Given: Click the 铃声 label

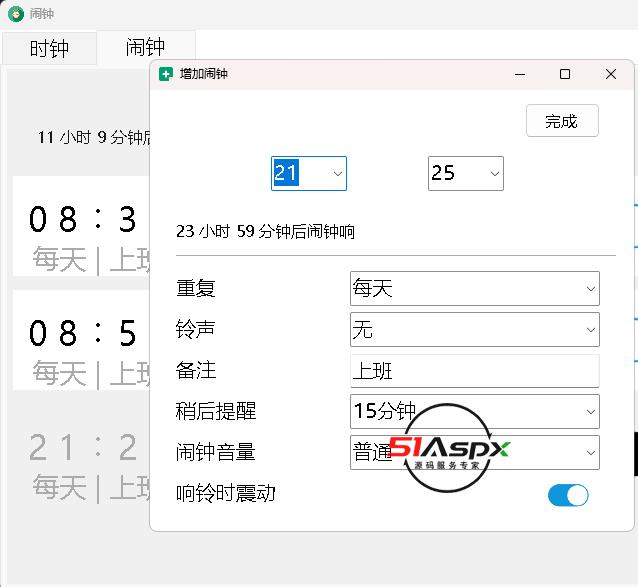Looking at the screenshot, I should [x=196, y=329].
